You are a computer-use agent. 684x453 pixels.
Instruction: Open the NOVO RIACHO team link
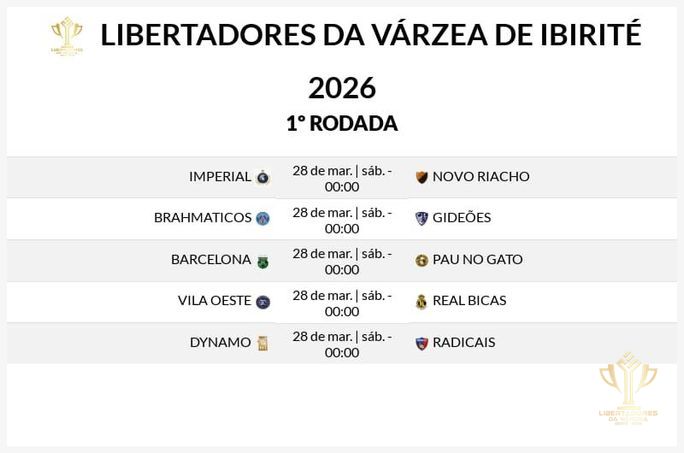coord(481,177)
